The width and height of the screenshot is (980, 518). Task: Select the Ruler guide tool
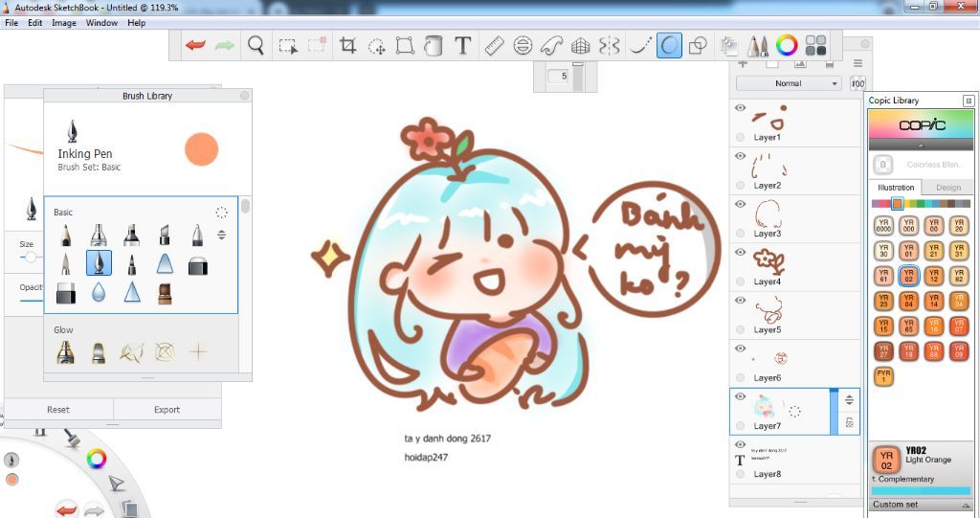(495, 45)
